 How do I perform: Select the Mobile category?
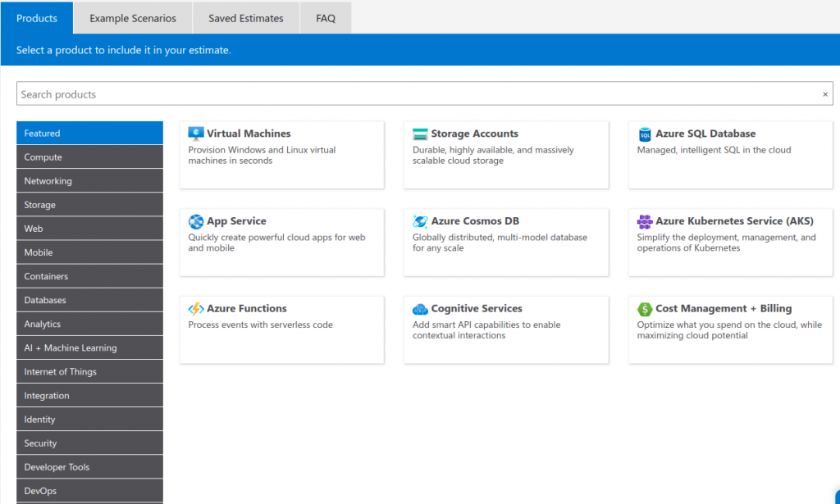(89, 252)
